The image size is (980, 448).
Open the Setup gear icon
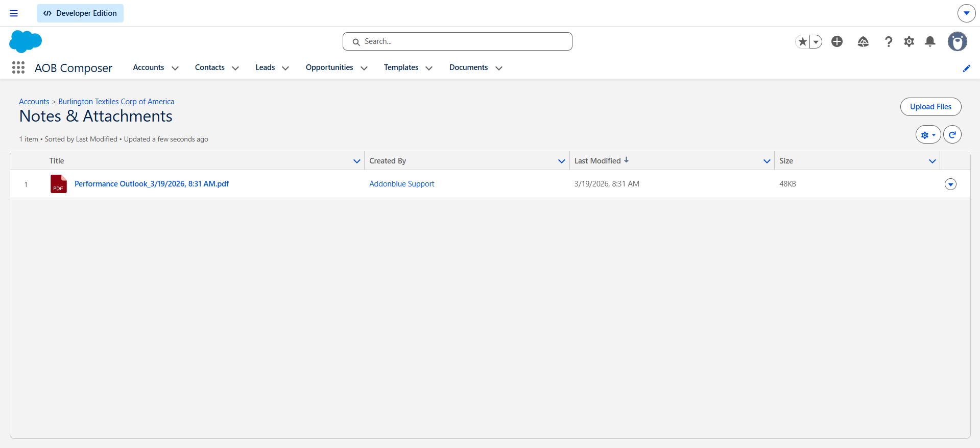click(909, 41)
